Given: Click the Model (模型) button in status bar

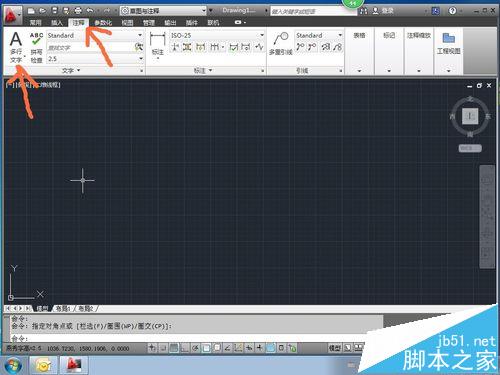Looking at the screenshot, I should coord(335,348).
